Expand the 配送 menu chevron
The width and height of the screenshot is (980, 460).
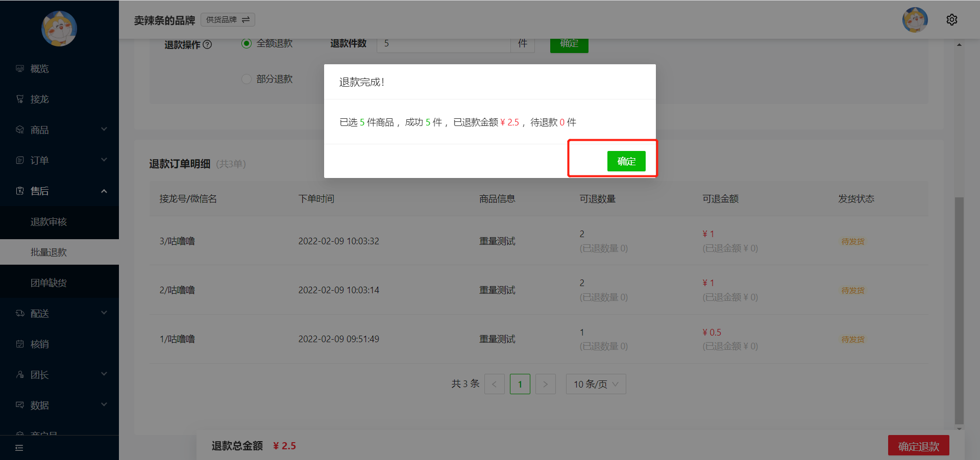click(x=104, y=313)
